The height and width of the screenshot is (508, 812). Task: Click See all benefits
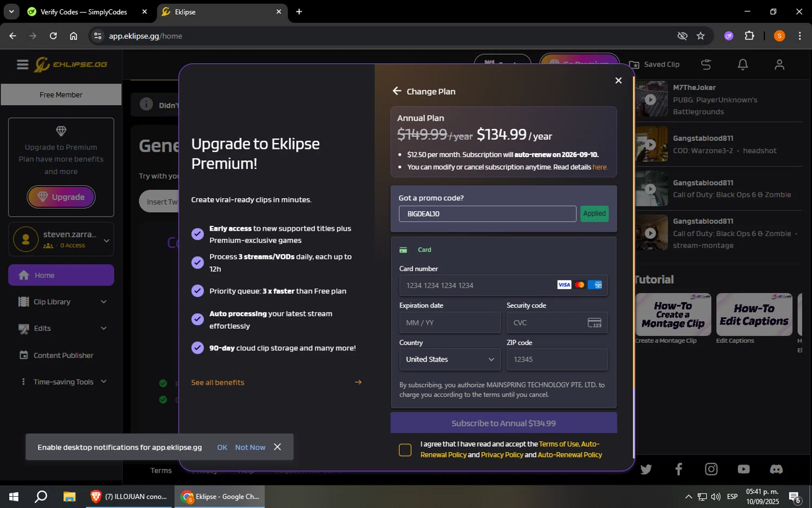tap(218, 382)
